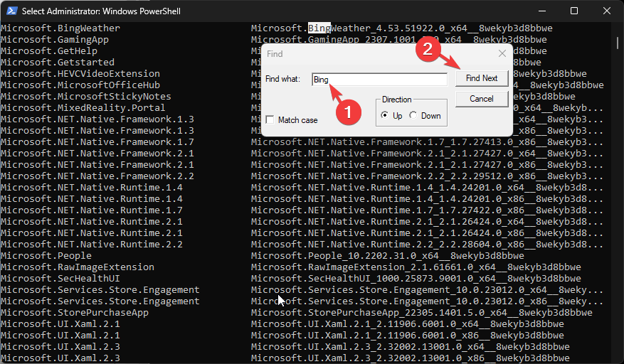
Task: Click Microsoft.NET.Native.Runtime.1.7 in left column
Action: click(92, 210)
